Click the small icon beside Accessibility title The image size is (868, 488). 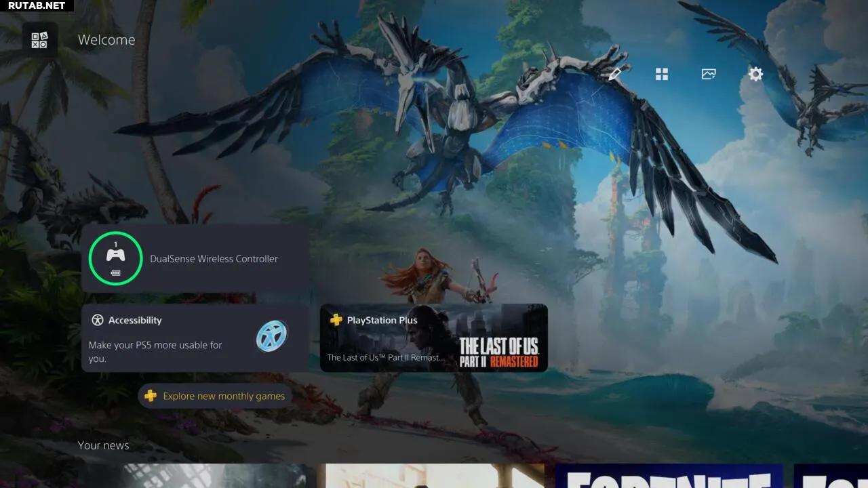98,321
